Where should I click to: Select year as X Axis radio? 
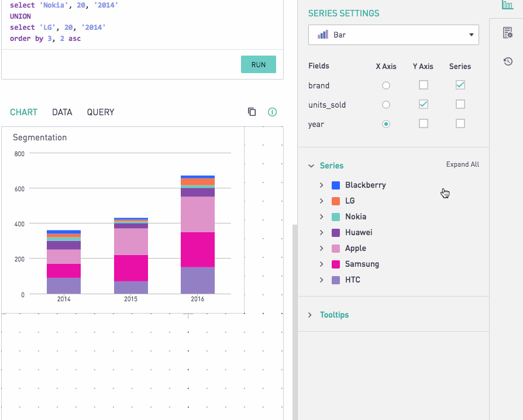click(386, 124)
